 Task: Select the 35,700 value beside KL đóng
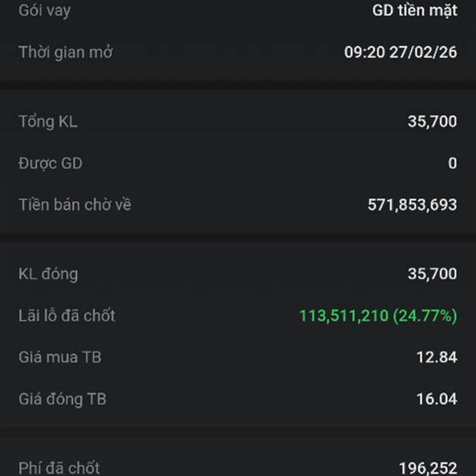432,274
